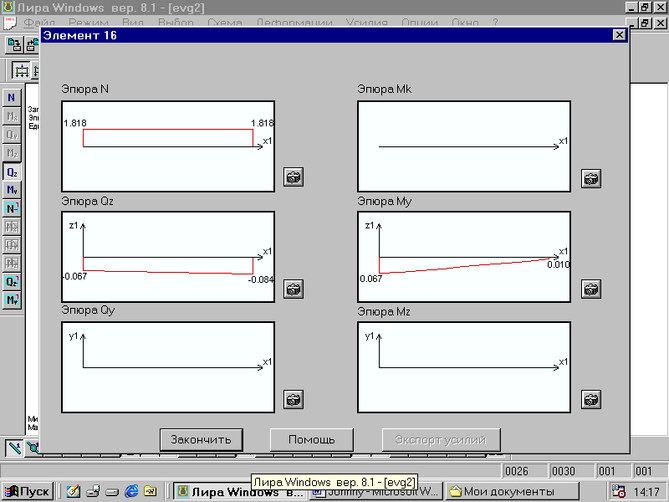
Task: Open the Режим menu
Action: coord(88,22)
